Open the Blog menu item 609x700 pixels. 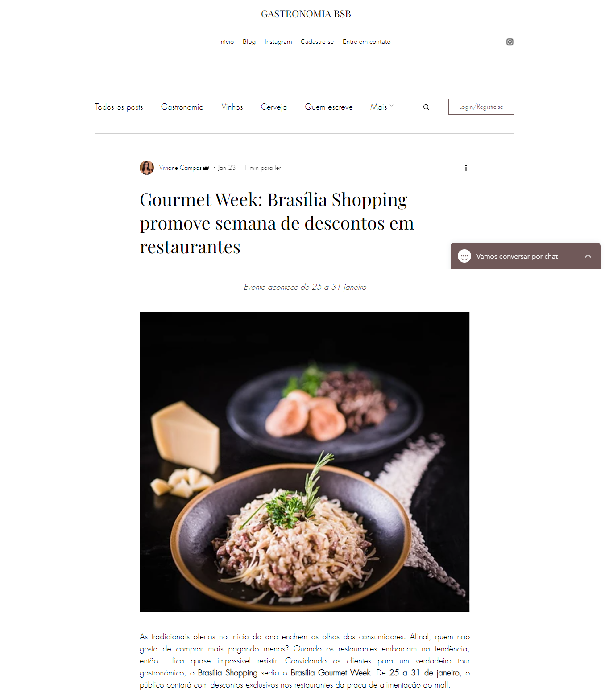(x=249, y=41)
